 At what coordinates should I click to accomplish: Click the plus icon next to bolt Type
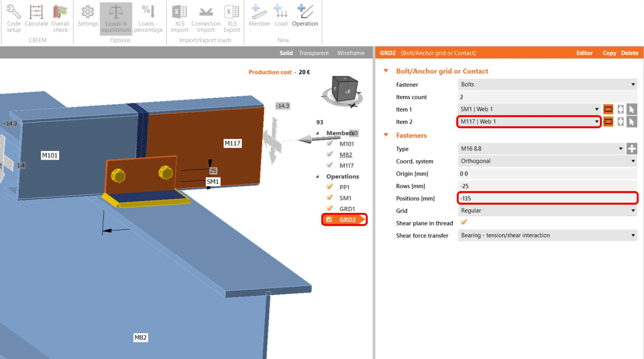[x=631, y=149]
